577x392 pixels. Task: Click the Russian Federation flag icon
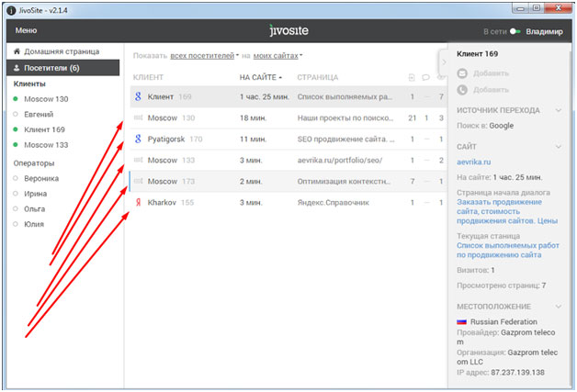point(461,321)
